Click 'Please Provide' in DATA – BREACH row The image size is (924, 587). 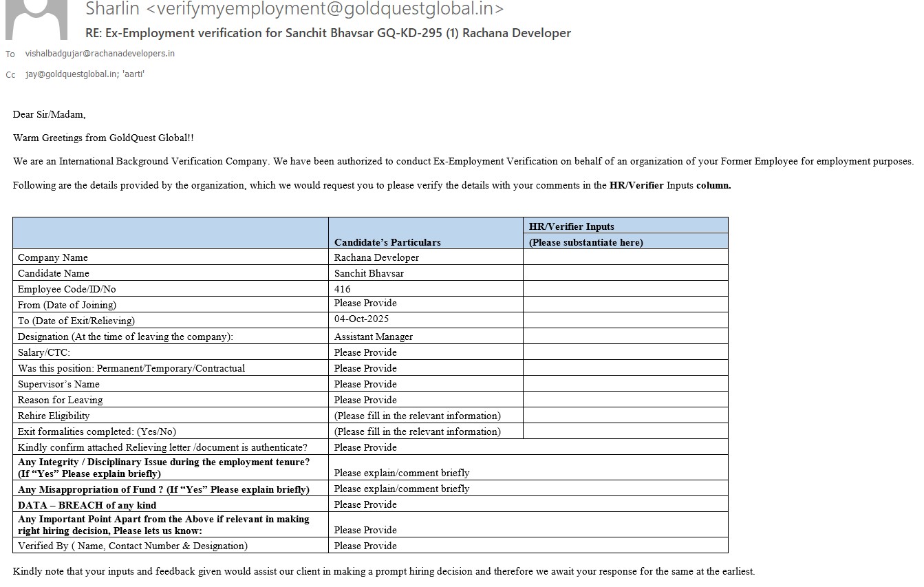pos(365,504)
